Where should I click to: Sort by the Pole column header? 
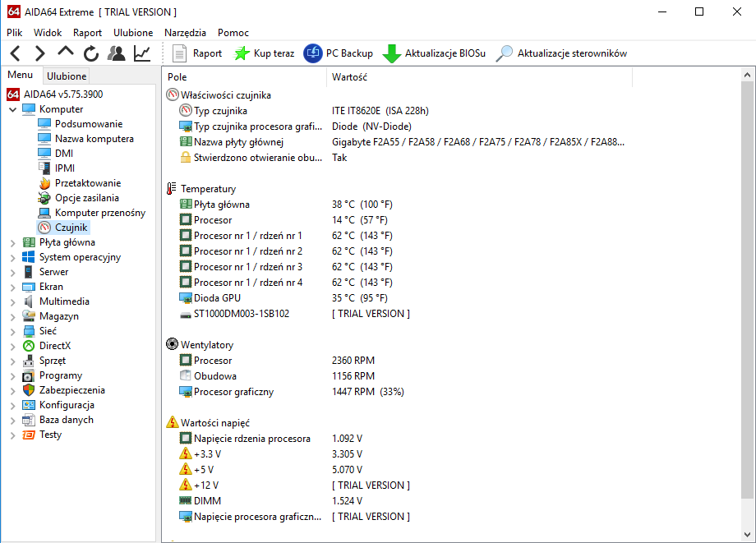tap(245, 77)
